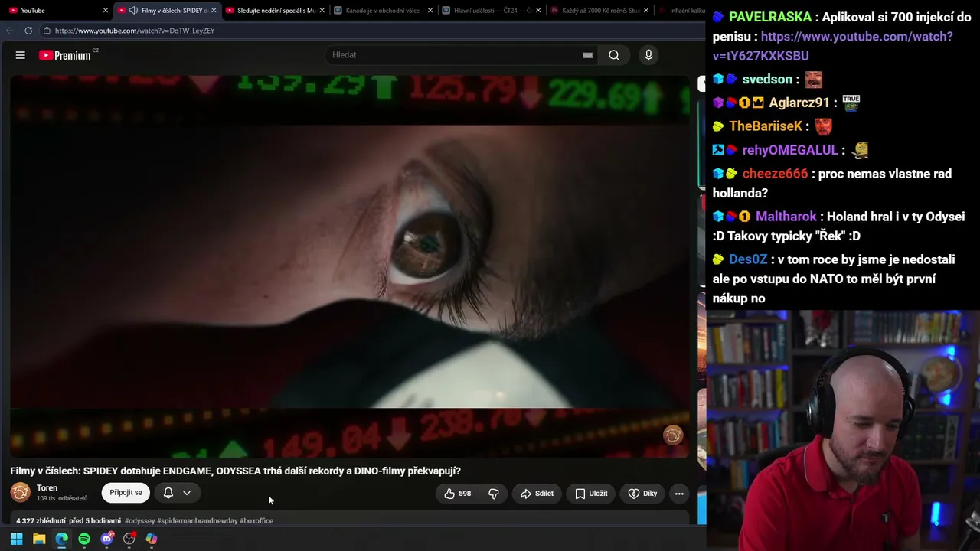Click the 4 327 zhlédnutí view count

point(41,521)
